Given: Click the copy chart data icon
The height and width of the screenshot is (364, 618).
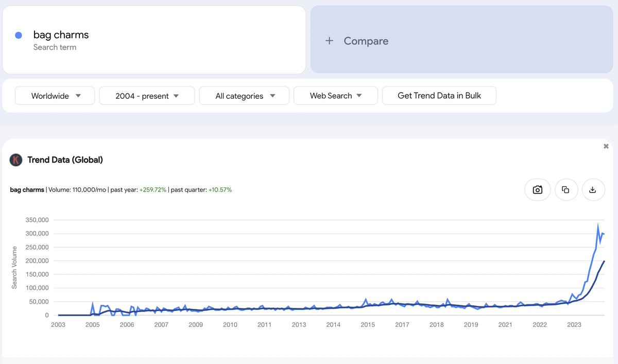Looking at the screenshot, I should 565,190.
